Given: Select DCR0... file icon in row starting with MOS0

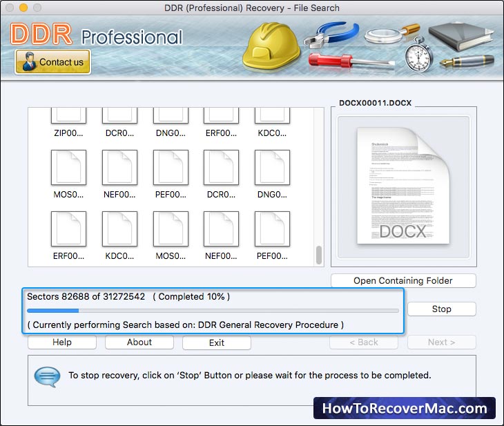Looking at the screenshot, I should [221, 167].
